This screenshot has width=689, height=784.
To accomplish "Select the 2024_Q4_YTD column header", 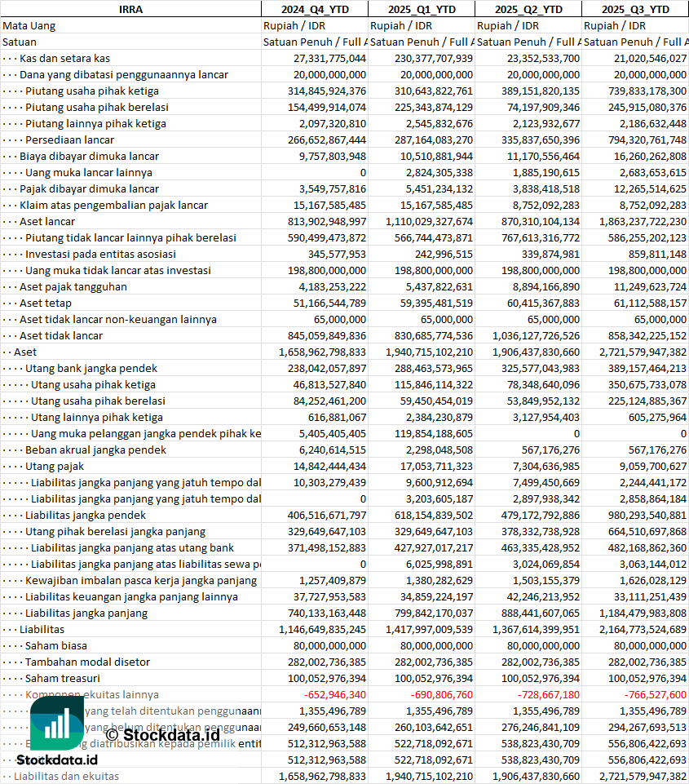I will [x=315, y=9].
